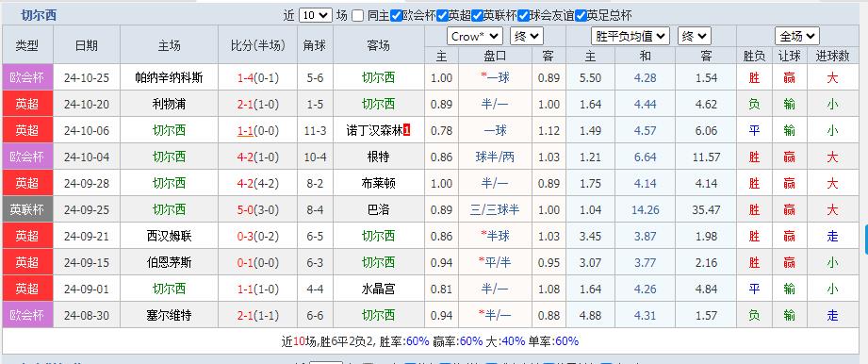This screenshot has height=364, width=868.
Task: Click home team 塞尔维特
Action: (x=170, y=316)
